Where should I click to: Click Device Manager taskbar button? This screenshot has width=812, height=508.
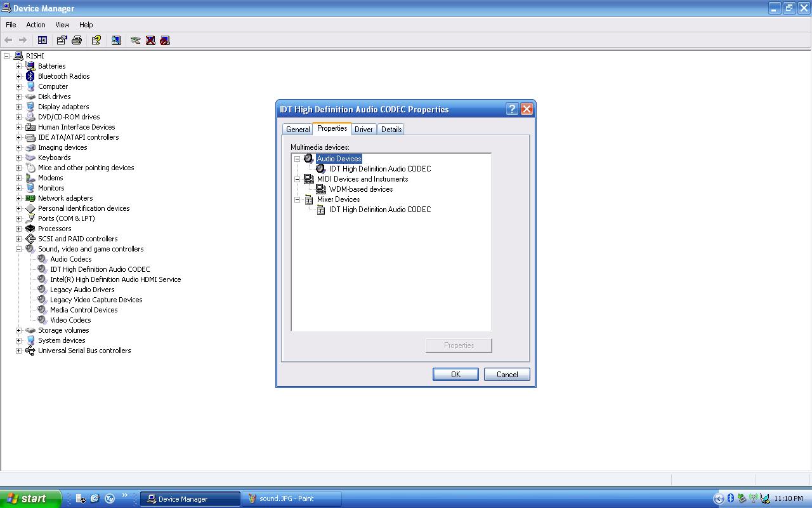coord(190,498)
